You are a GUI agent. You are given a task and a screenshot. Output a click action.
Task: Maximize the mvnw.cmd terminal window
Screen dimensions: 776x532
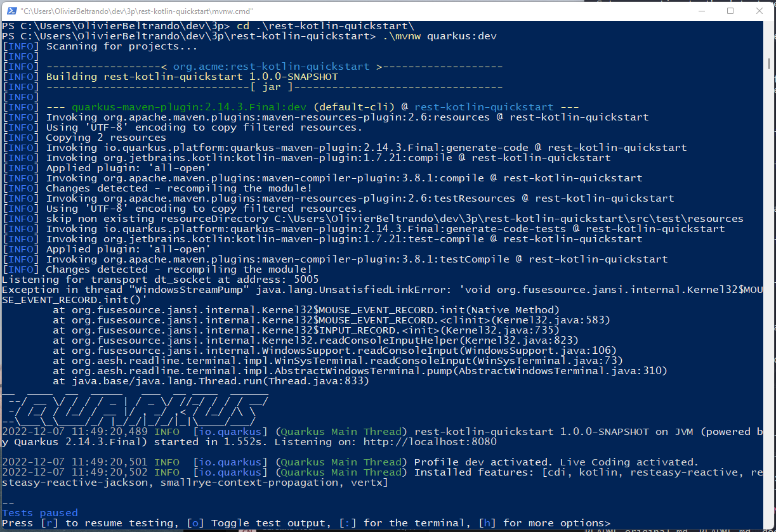point(730,11)
